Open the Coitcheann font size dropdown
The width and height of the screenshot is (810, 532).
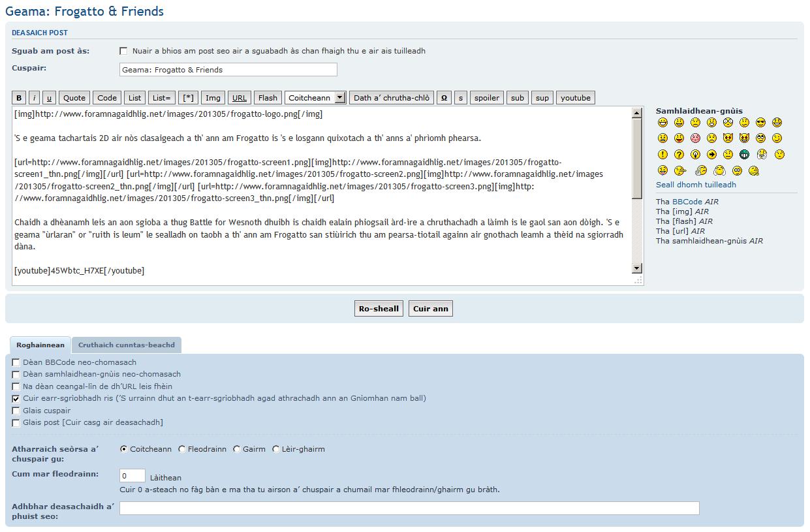pos(315,98)
